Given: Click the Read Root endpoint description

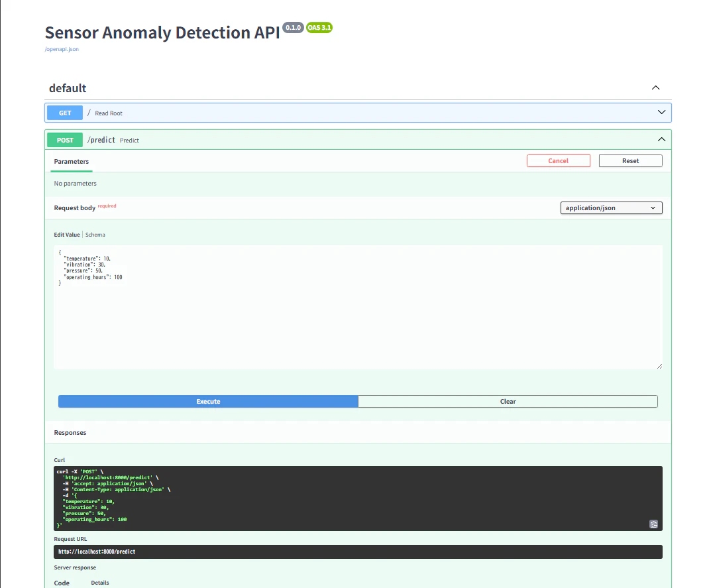Looking at the screenshot, I should tap(109, 113).
